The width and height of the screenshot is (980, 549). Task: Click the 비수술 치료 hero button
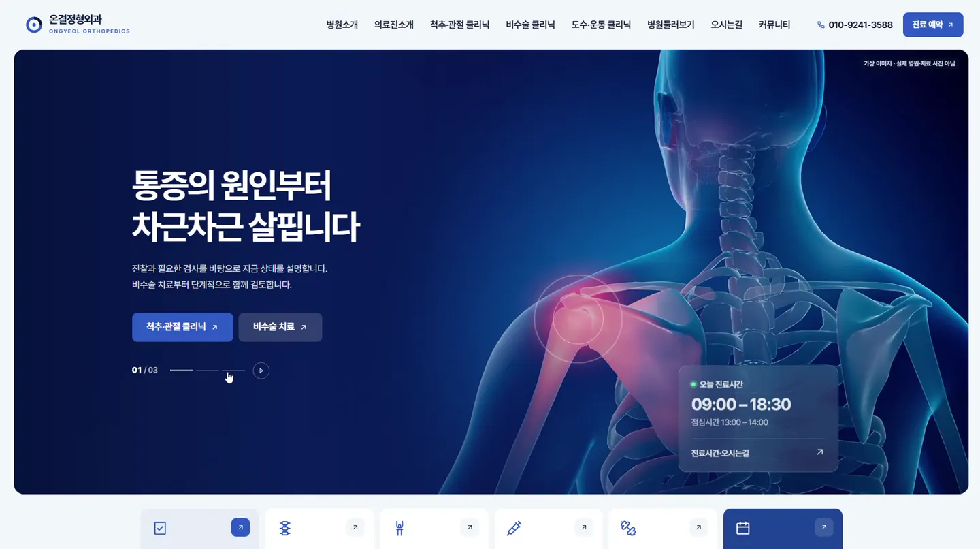coord(280,327)
